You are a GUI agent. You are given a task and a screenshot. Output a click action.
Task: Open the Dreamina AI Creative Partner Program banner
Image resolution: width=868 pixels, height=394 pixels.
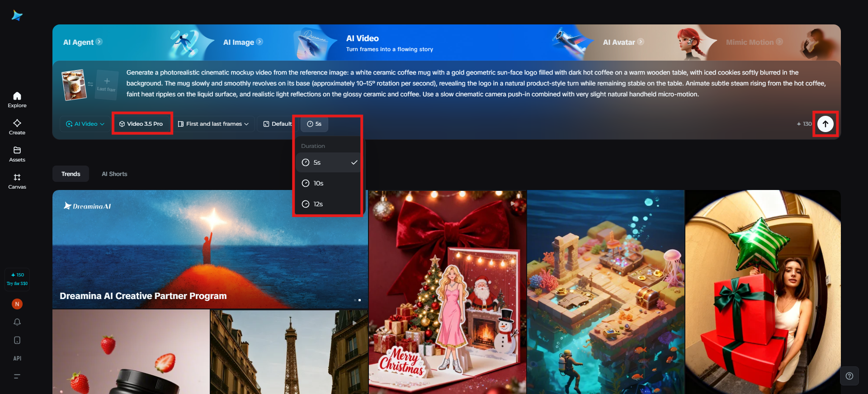coord(210,249)
